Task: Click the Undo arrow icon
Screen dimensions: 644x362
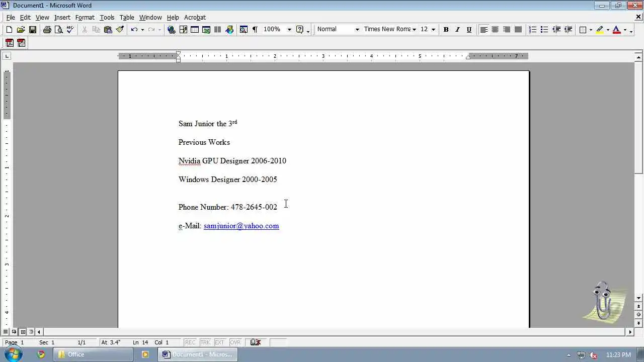Action: point(134,30)
